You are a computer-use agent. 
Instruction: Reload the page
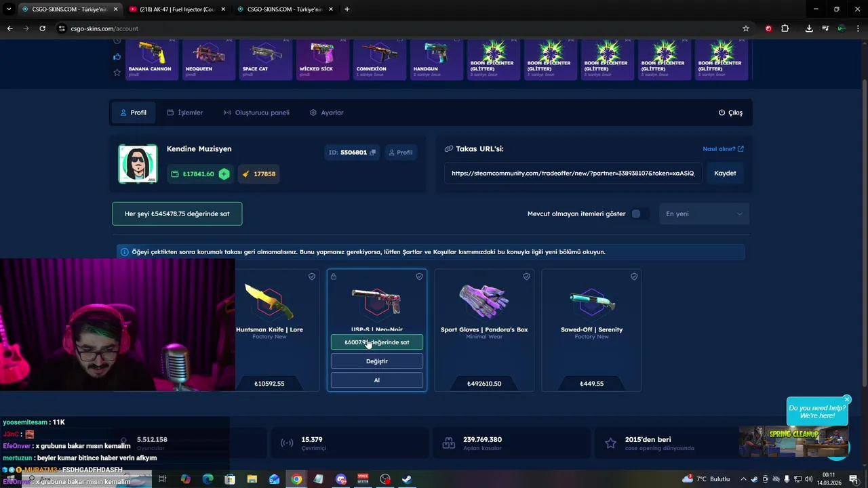(42, 28)
